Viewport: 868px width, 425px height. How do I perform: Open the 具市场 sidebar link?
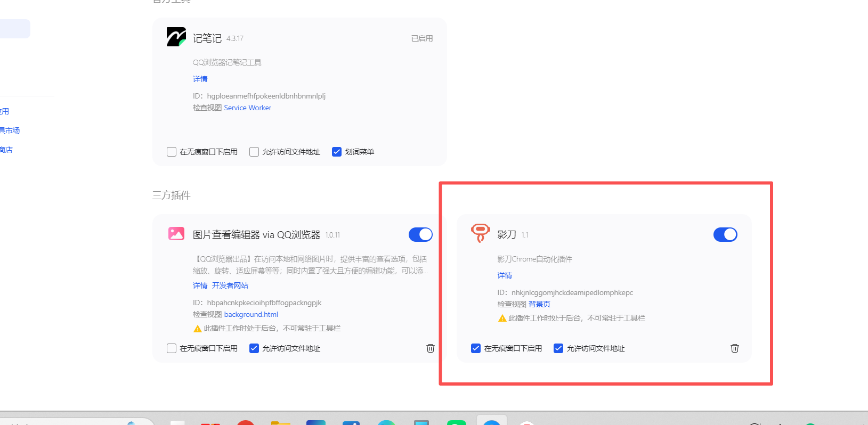[x=10, y=130]
